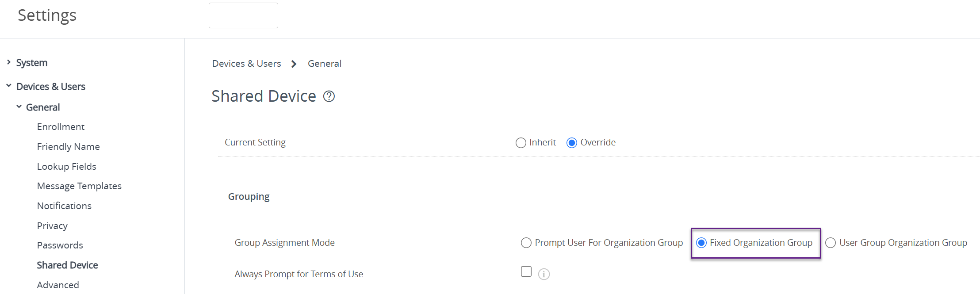980x294 pixels.
Task: Select the Override radio button
Action: pyautogui.click(x=572, y=143)
